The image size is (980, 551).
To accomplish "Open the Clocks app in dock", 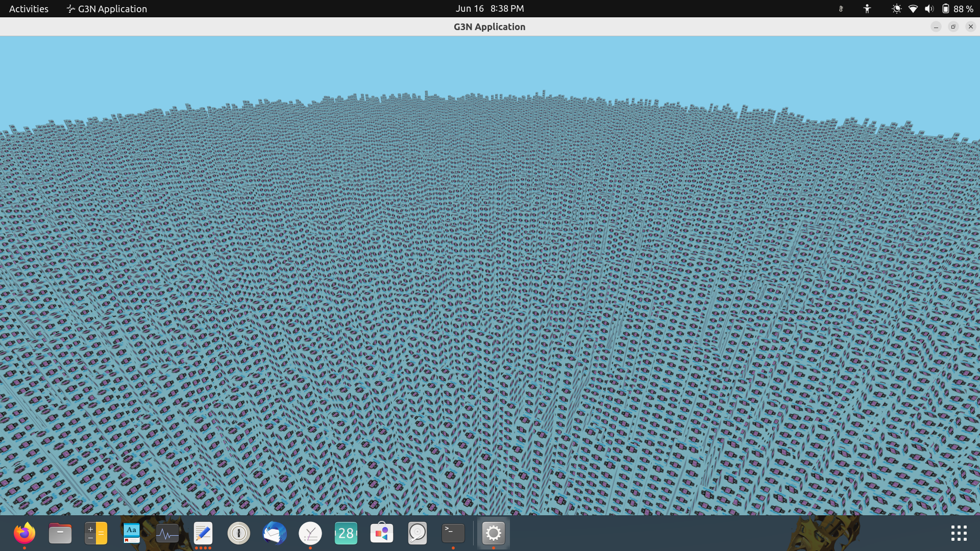I will point(310,534).
